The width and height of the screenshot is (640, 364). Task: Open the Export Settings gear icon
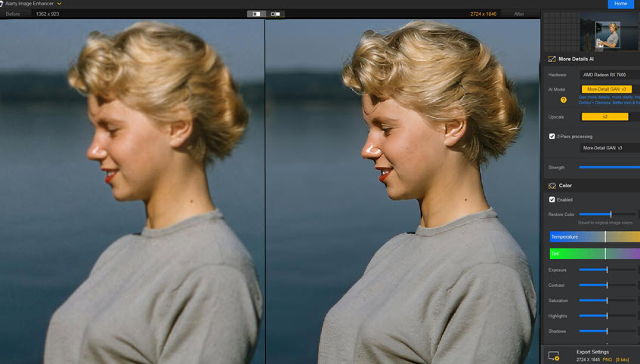[x=553, y=356]
